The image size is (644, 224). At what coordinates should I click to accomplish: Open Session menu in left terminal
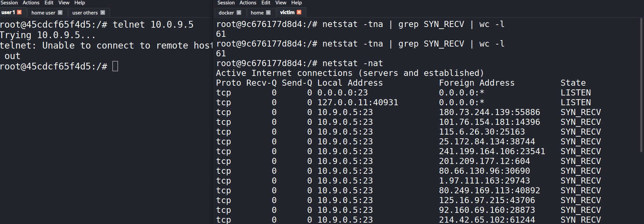[9, 3]
